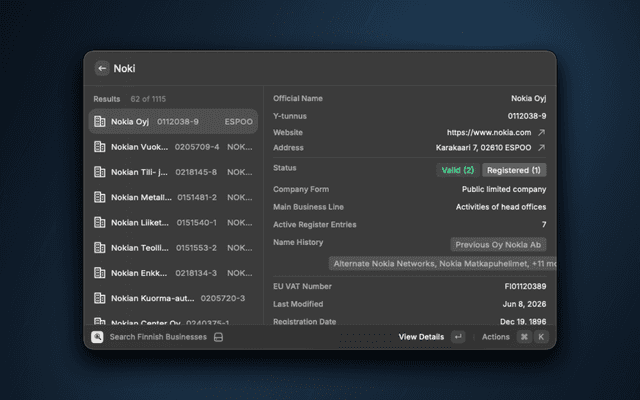This screenshot has width=640, height=400.
Task: Click the Registered (1) status tag
Action: pyautogui.click(x=514, y=170)
